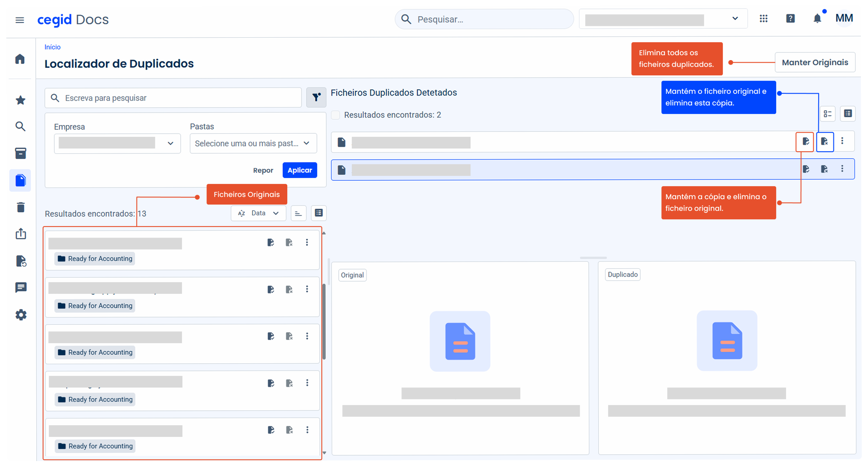Image resolution: width=868 pixels, height=466 pixels.
Task: Click the home icon in sidebar
Action: pyautogui.click(x=20, y=59)
